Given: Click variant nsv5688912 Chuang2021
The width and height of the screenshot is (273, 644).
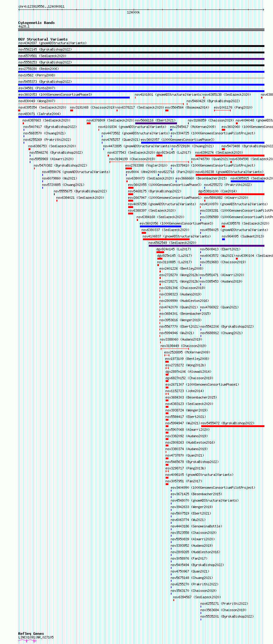Looking at the screenshot, I should pos(221,333).
